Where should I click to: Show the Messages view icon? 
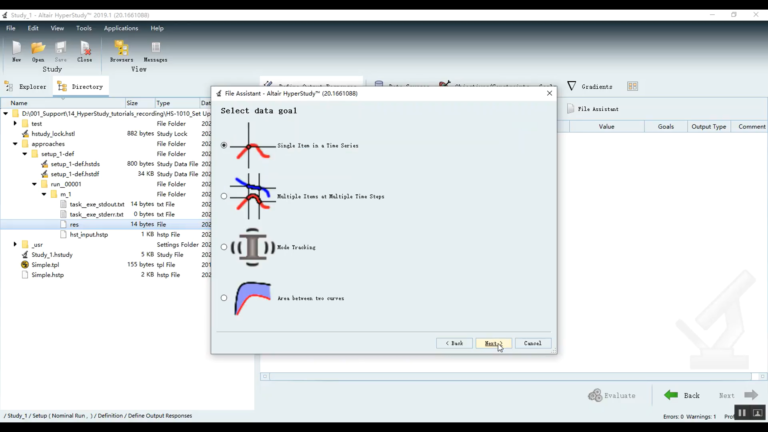(x=156, y=48)
